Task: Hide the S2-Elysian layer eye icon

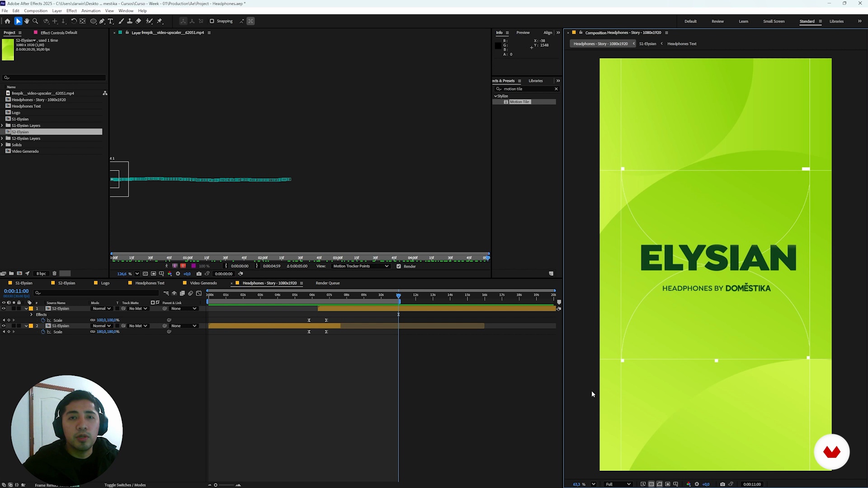Action: coord(4,309)
